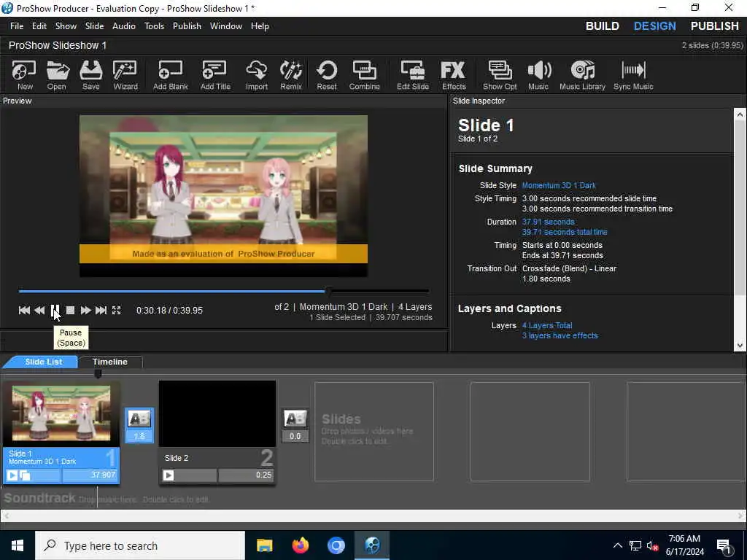
Task: Save the show with the Save icon
Action: coord(90,75)
